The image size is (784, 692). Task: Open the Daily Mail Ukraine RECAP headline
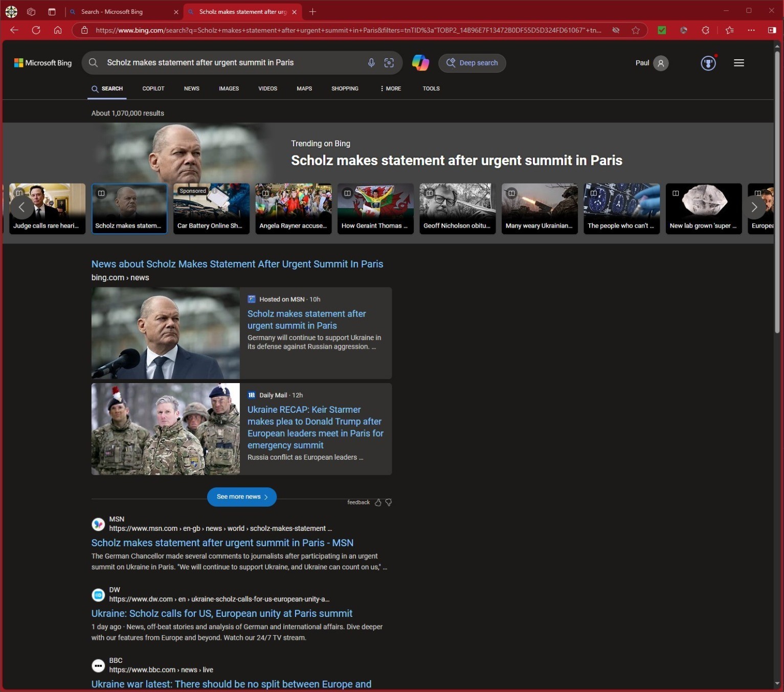316,427
